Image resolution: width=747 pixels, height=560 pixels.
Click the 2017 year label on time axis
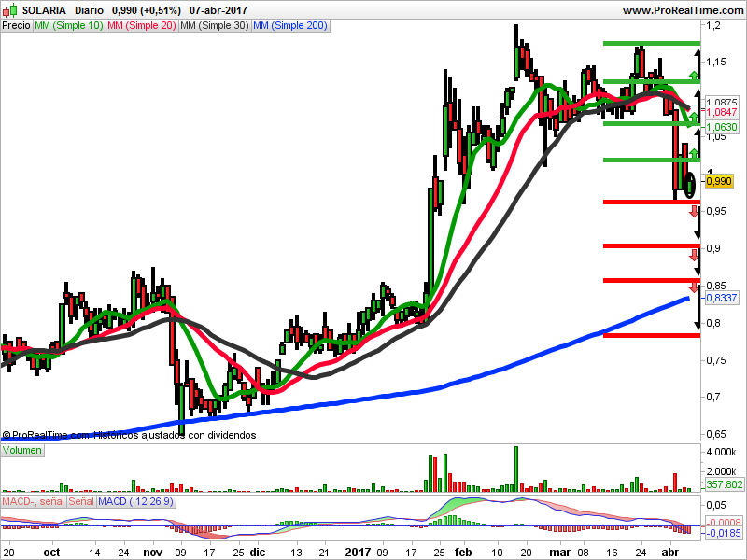pyautogui.click(x=358, y=553)
